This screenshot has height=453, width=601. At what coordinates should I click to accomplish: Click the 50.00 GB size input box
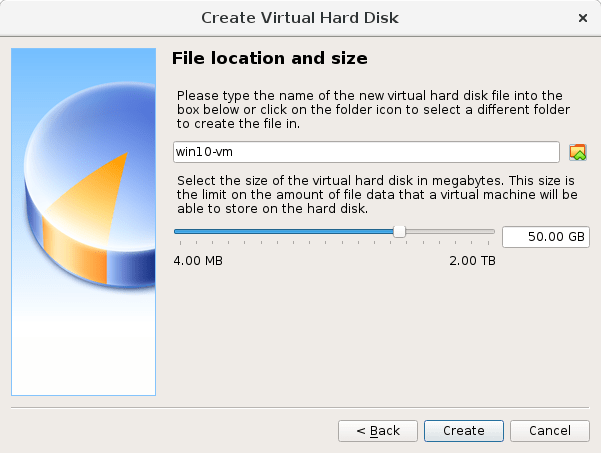(546, 237)
